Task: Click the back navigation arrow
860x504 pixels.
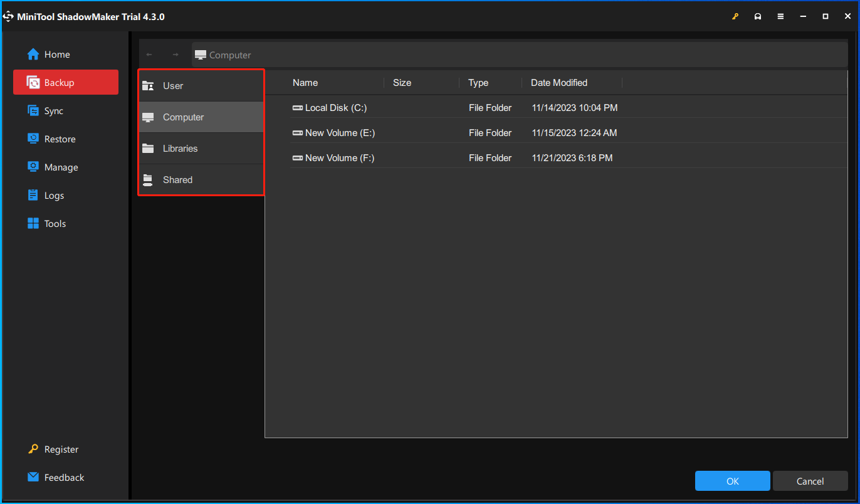Action: (x=149, y=55)
